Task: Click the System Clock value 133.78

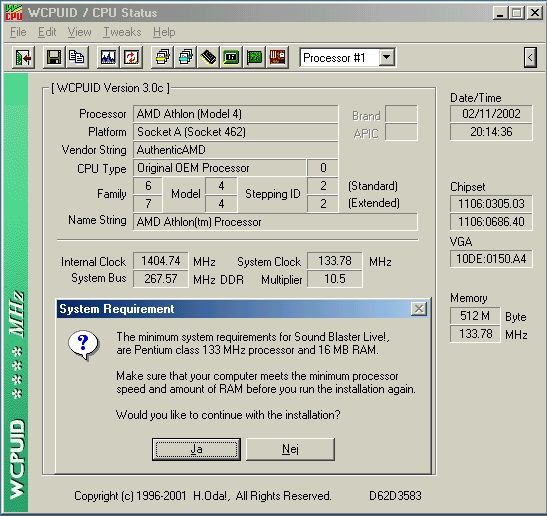Action: pos(334,261)
